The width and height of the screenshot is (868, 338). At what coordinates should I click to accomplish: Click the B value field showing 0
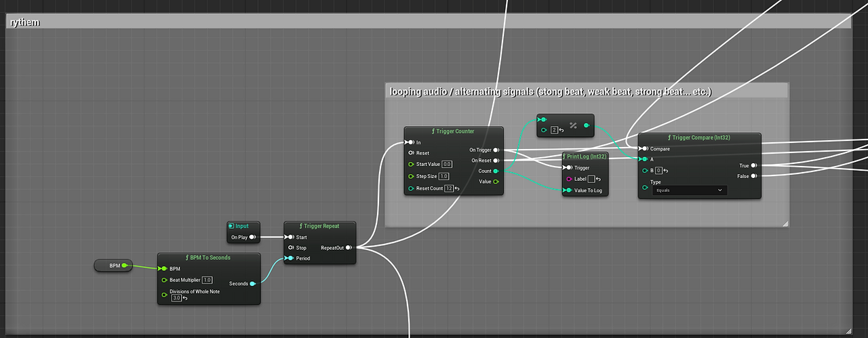658,171
